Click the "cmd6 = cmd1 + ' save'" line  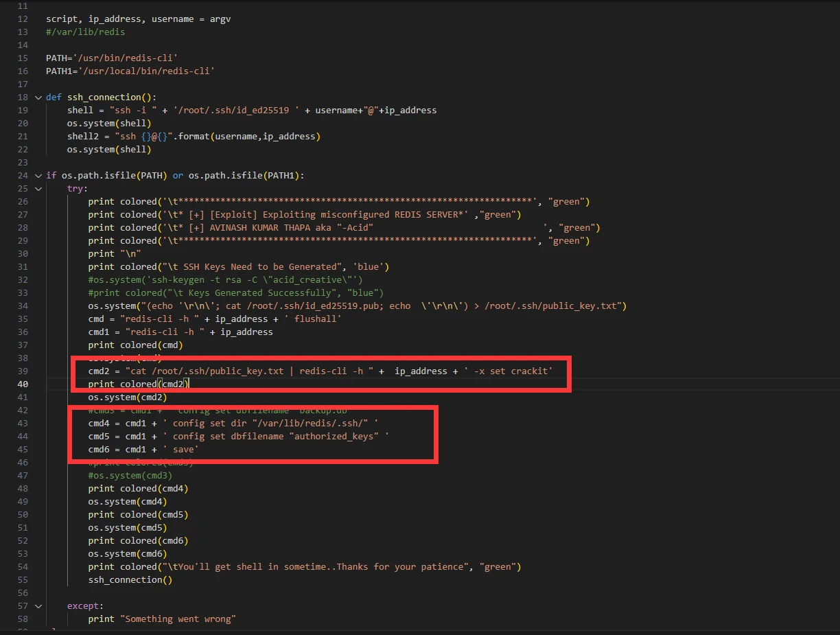143,449
